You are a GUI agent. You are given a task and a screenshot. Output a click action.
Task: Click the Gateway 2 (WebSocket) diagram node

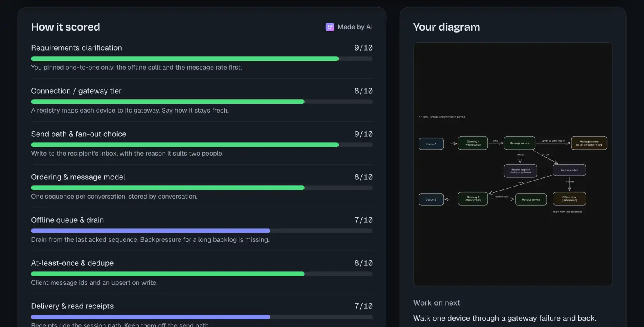[473, 199]
